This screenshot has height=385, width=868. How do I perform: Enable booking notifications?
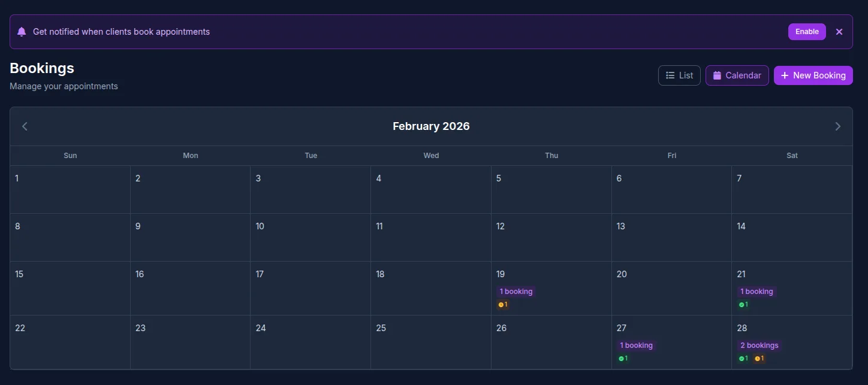(806, 31)
